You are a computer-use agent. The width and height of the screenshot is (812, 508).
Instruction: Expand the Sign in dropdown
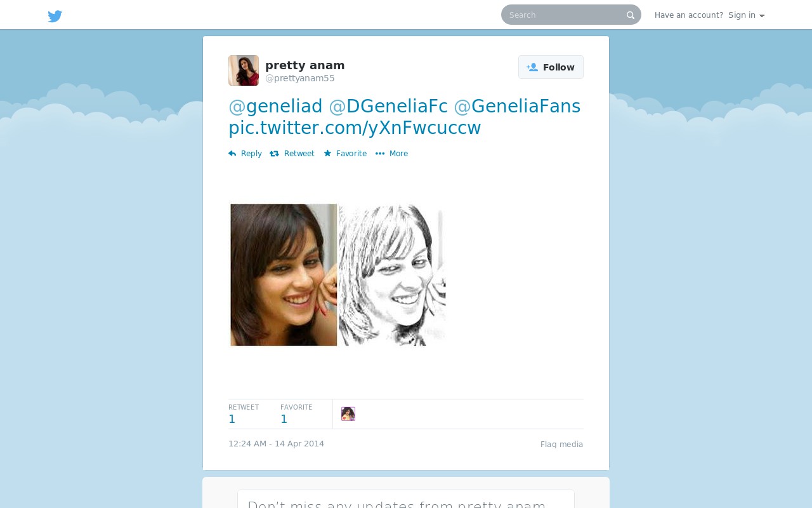(x=747, y=15)
